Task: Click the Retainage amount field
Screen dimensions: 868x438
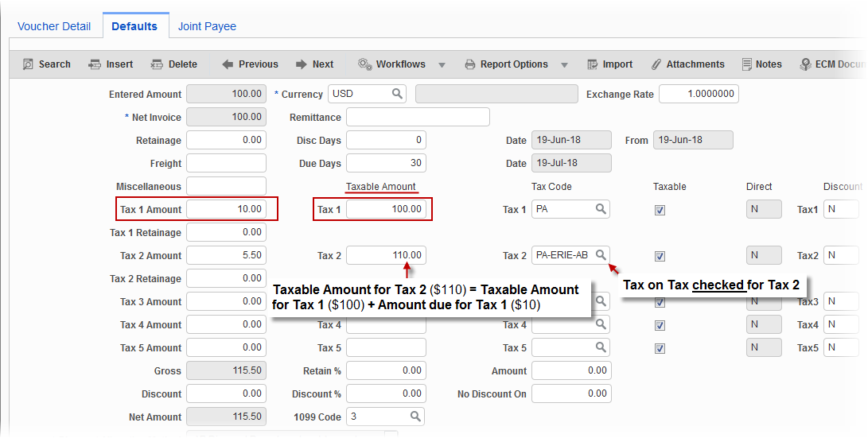Action: [227, 140]
